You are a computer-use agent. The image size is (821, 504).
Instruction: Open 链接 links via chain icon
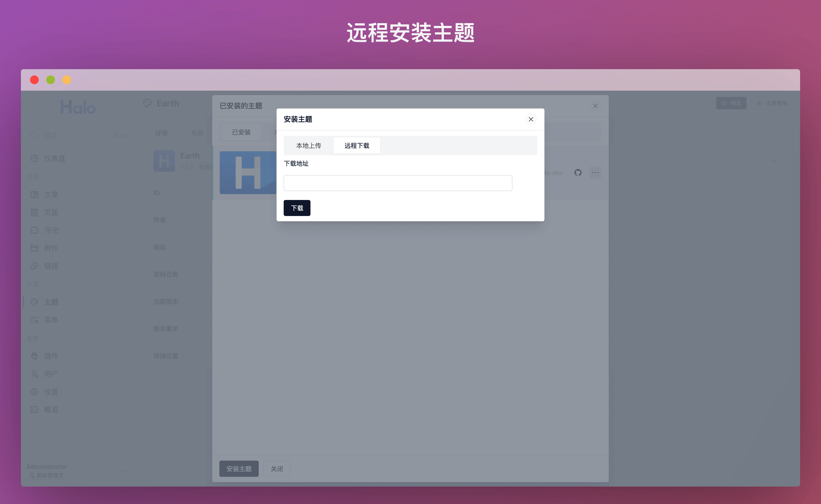click(x=34, y=266)
